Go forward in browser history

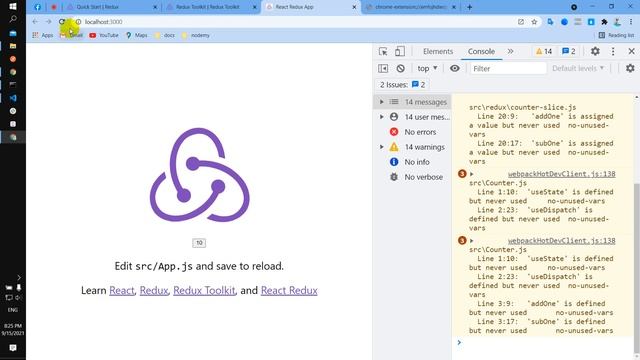tap(49, 22)
